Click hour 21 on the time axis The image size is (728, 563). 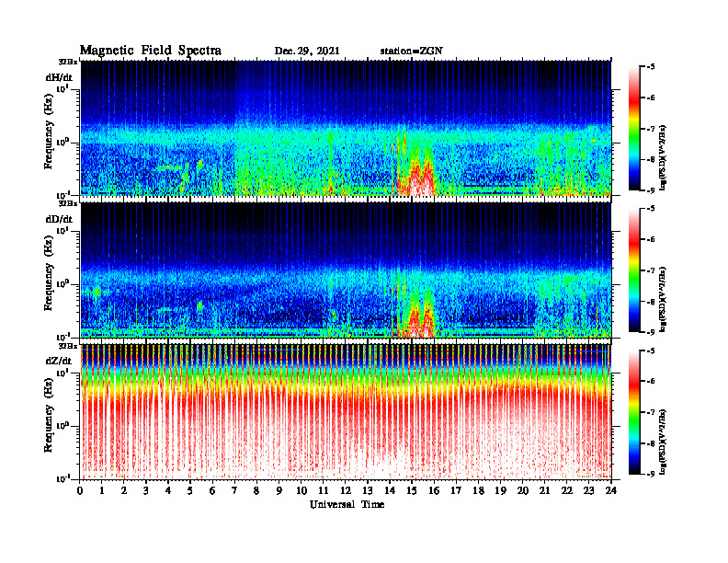click(x=544, y=491)
